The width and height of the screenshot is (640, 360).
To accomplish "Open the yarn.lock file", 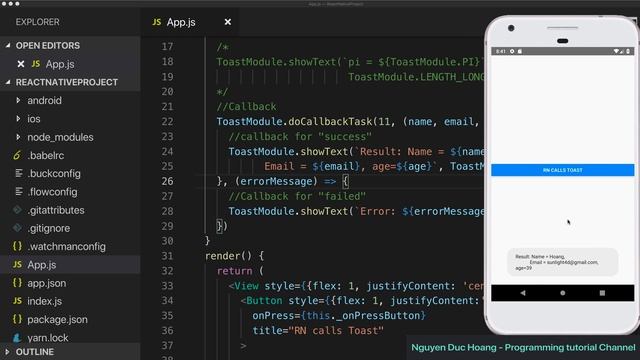I will (x=48, y=338).
